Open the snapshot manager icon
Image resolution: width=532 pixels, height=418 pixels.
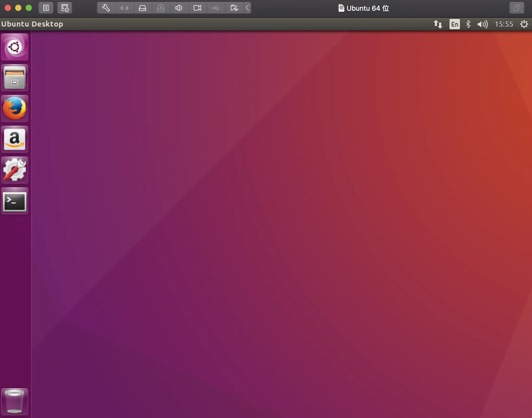pos(65,8)
